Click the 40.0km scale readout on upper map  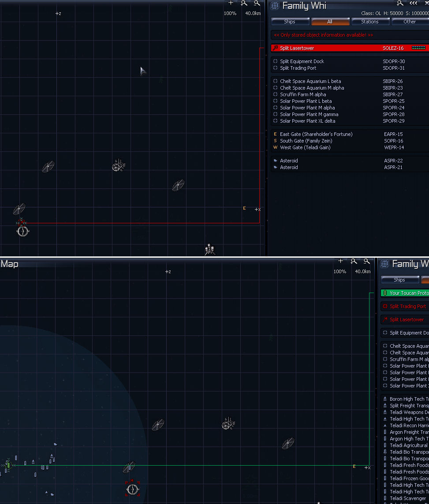pos(253,13)
